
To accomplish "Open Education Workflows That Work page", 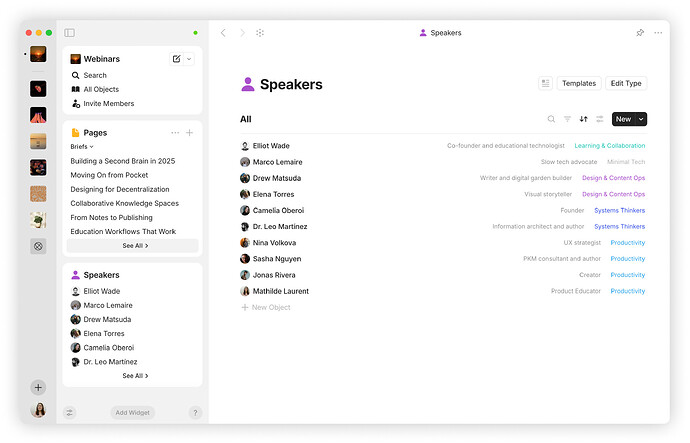I will [123, 231].
